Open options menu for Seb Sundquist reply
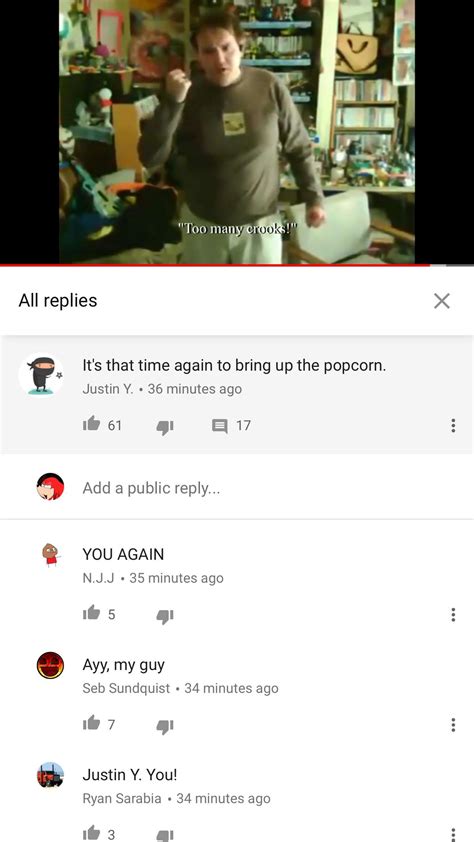 (x=453, y=725)
